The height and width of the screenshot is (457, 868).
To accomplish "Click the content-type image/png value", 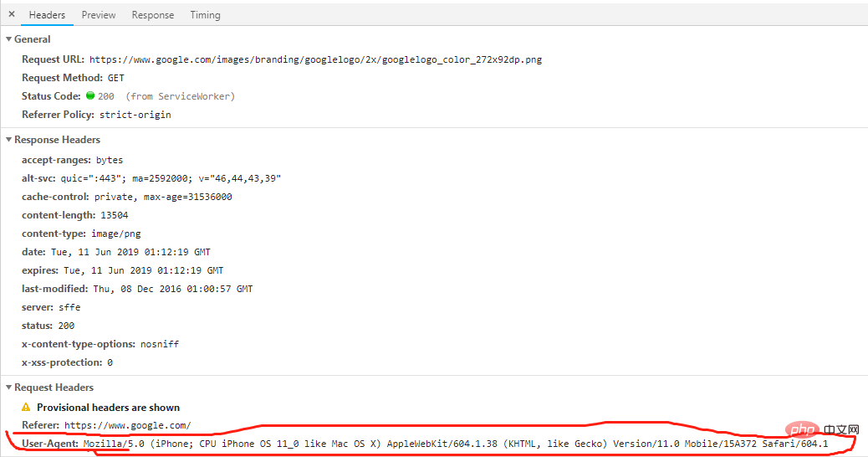I will tap(115, 234).
